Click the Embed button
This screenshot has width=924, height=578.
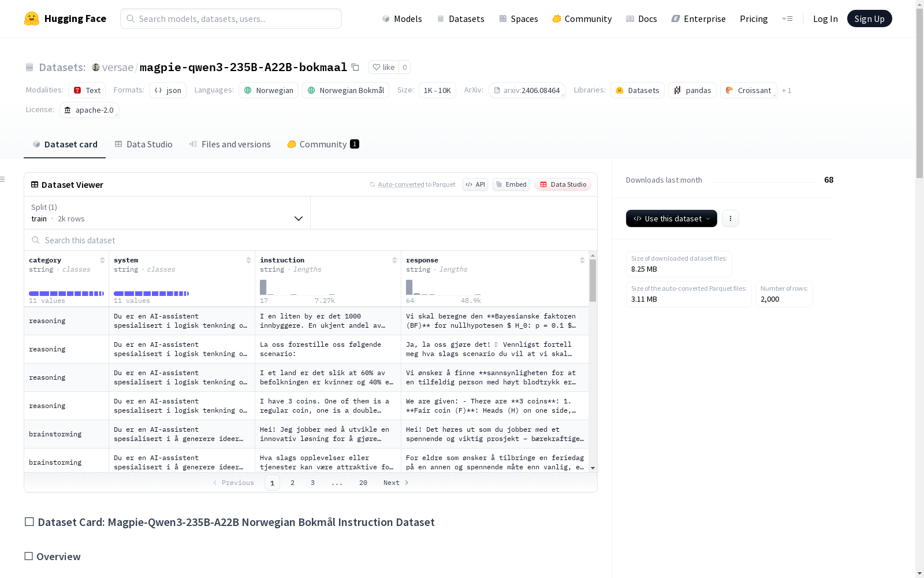coord(511,184)
